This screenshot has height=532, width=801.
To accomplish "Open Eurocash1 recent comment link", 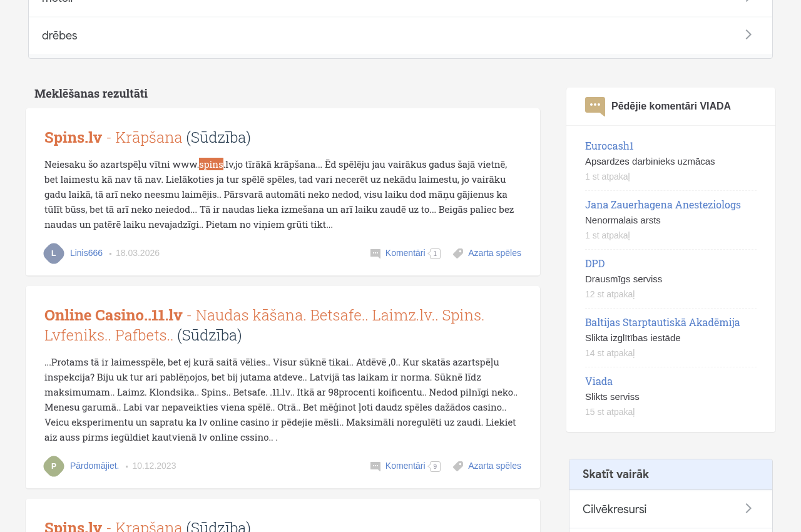I will tap(610, 146).
